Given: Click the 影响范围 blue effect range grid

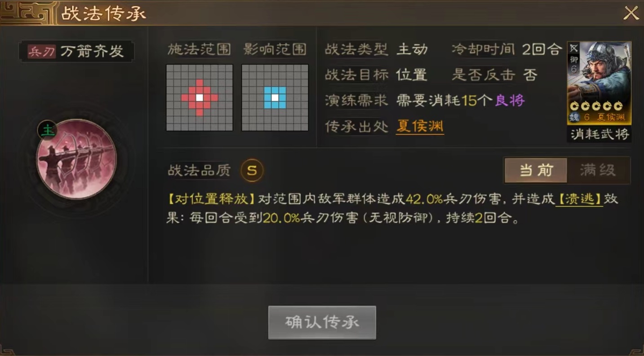Looking at the screenshot, I should pyautogui.click(x=275, y=97).
